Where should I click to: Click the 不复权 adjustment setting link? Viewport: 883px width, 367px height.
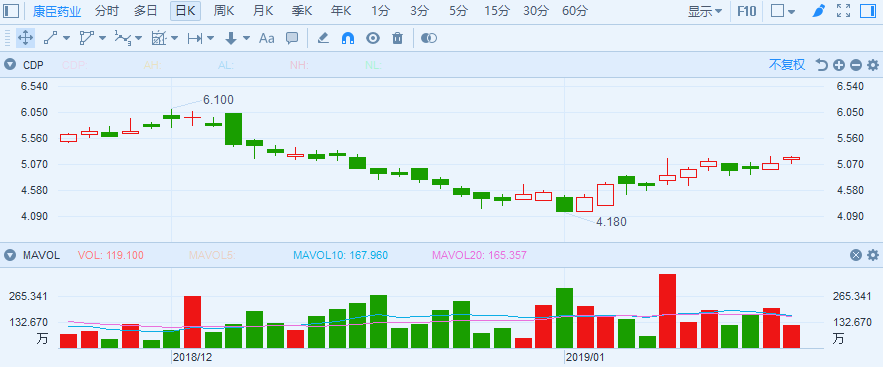[787, 65]
